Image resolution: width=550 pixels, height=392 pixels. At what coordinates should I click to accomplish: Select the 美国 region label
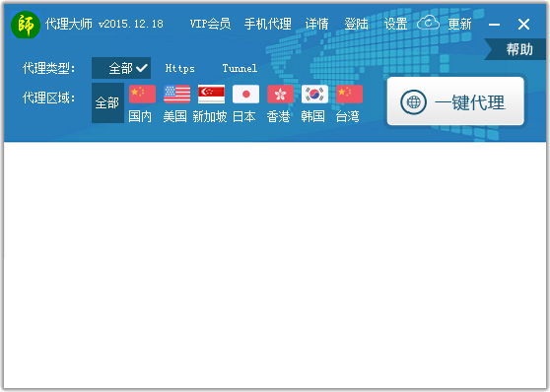pyautogui.click(x=174, y=116)
